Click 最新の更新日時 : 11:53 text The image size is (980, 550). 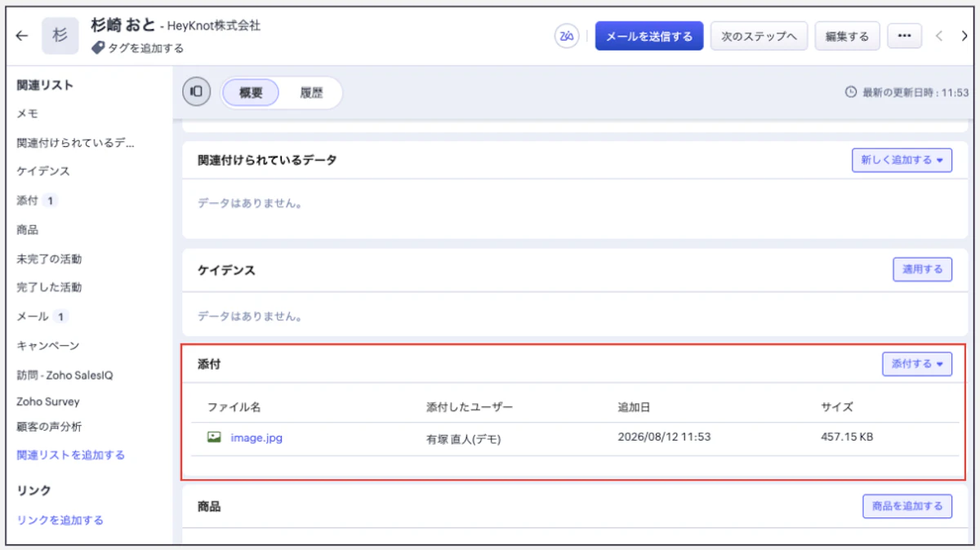(x=915, y=93)
